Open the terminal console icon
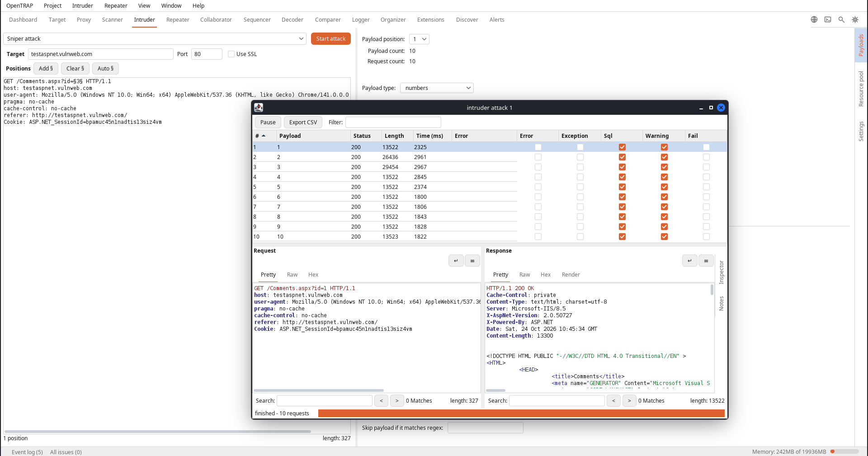This screenshot has width=868, height=456. [x=828, y=19]
